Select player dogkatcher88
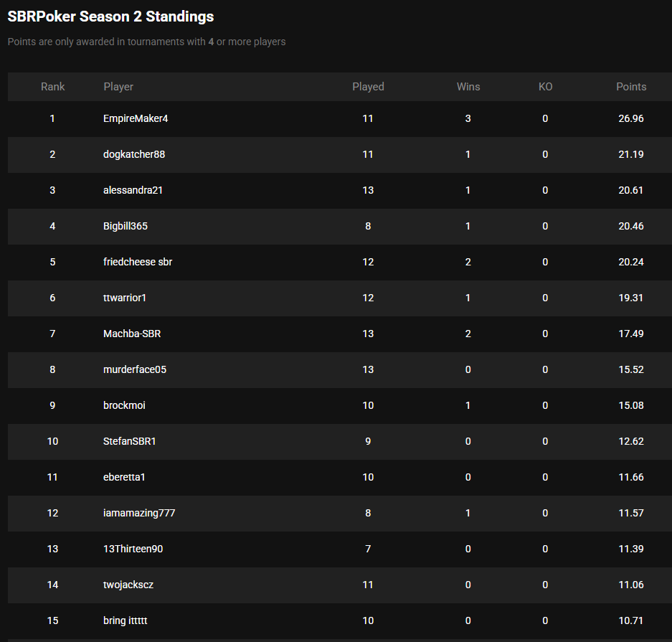Image resolution: width=672 pixels, height=642 pixels. click(x=134, y=154)
